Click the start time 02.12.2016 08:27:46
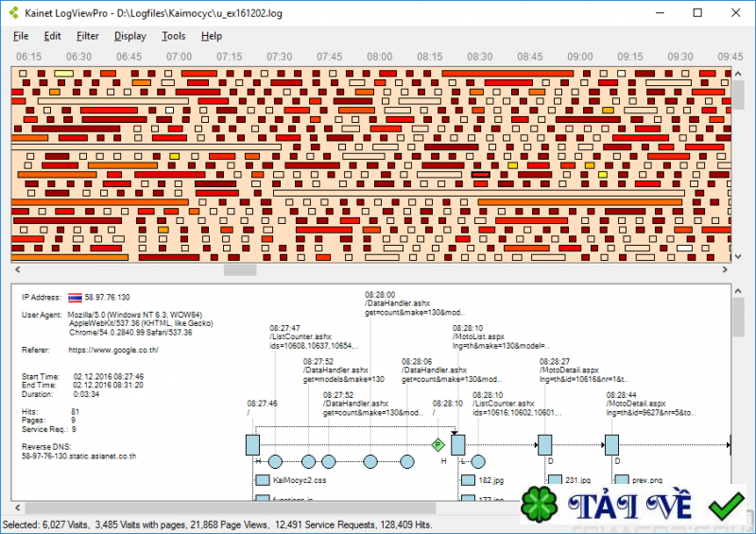Image resolution: width=756 pixels, height=534 pixels. click(x=109, y=377)
